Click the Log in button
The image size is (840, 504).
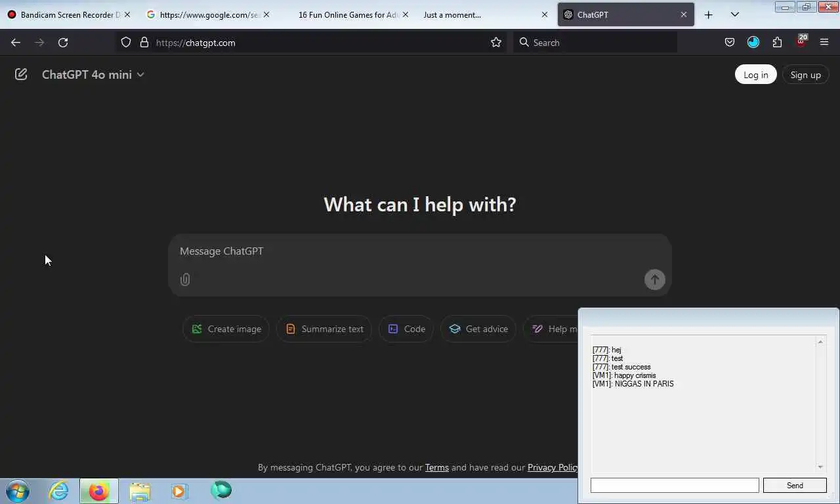(x=755, y=75)
